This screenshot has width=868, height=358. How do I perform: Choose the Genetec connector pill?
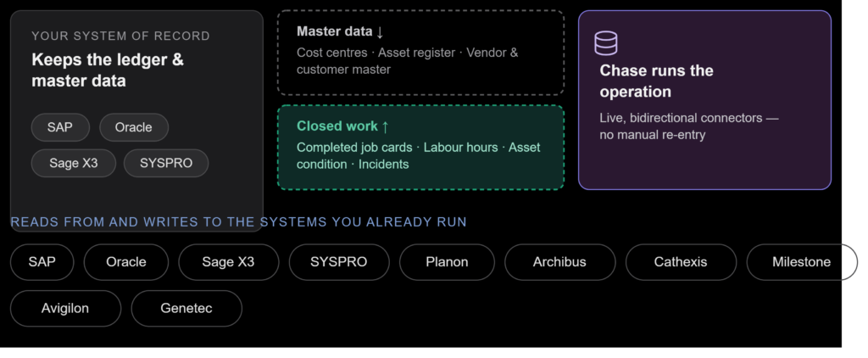[186, 308]
